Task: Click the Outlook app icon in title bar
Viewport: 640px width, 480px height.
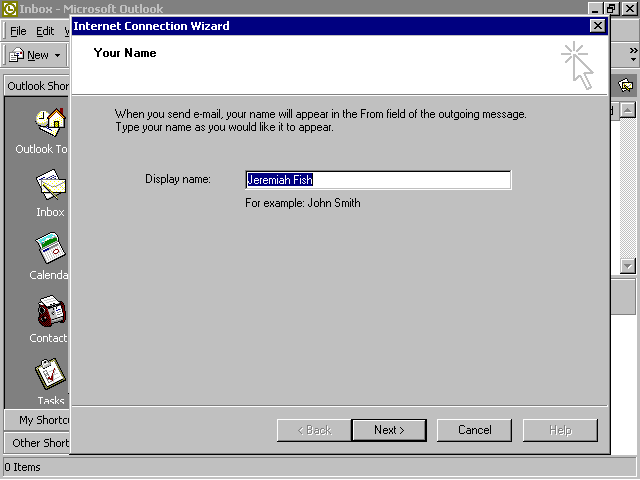Action: point(9,9)
